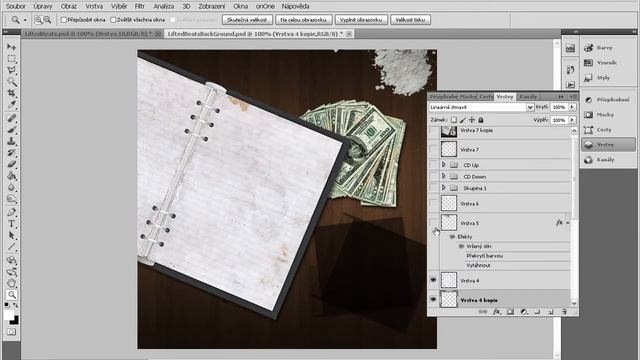Image resolution: width=640 pixels, height=360 pixels.
Task: Select the Healing Brush tool
Action: pos(11,118)
